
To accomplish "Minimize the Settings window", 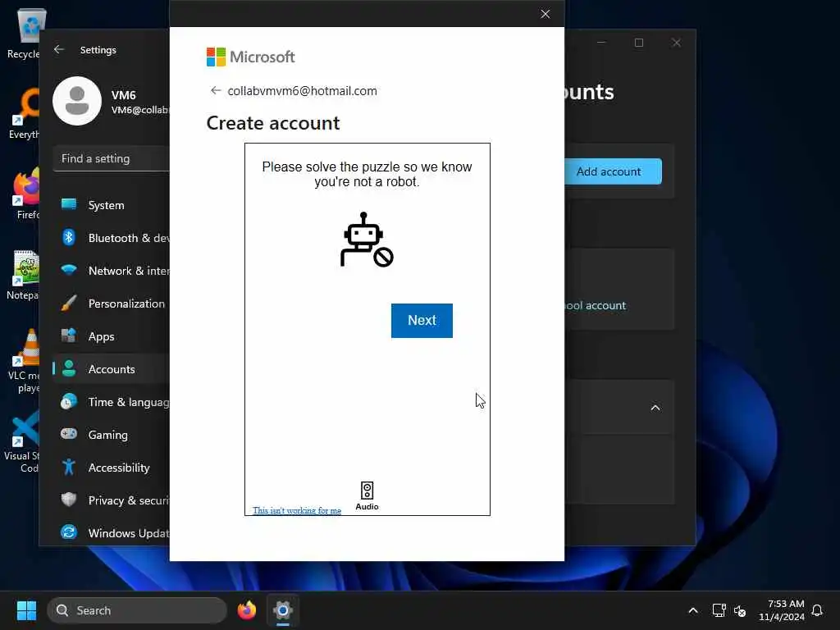I will [601, 43].
